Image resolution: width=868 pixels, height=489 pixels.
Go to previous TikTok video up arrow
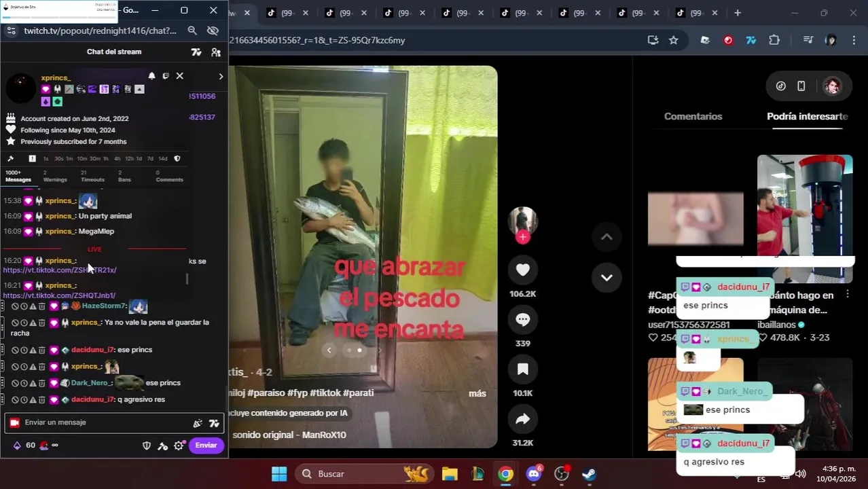(607, 237)
